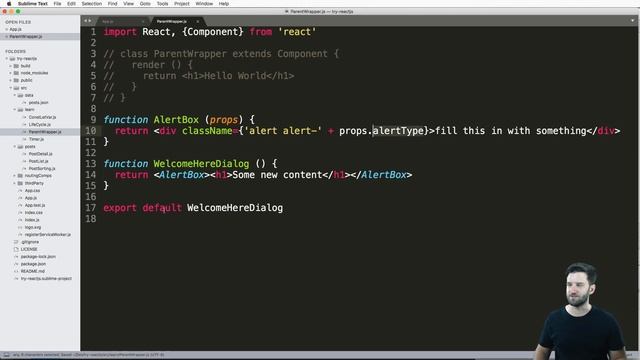Image resolution: width=640 pixels, height=360 pixels.
Task: Open the LICENSE file
Action: [x=29, y=249]
